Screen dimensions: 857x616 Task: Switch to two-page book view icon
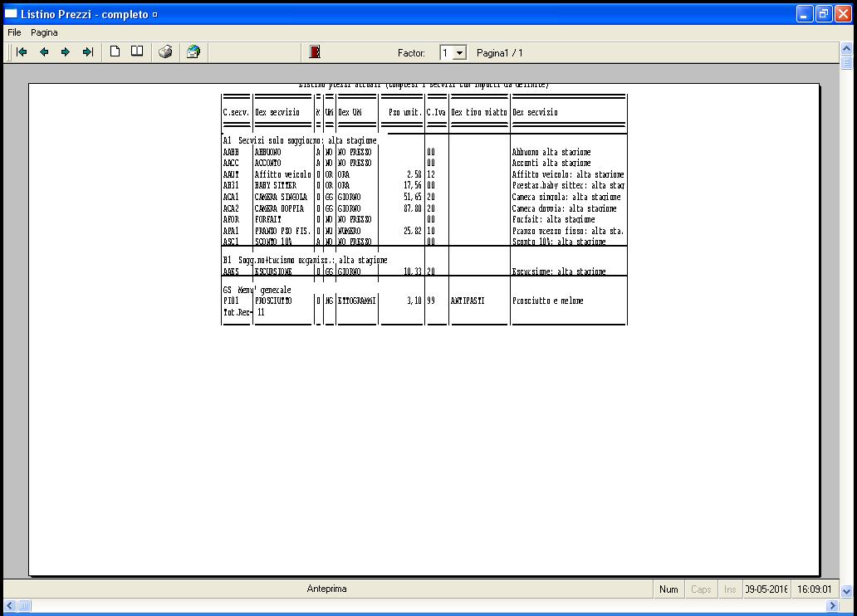pos(137,51)
